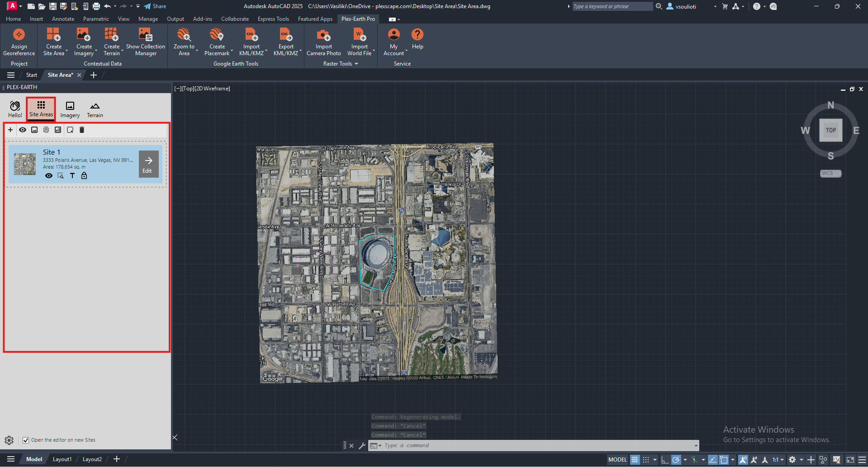The width and height of the screenshot is (868, 467).
Task: Toggle lock on Site 1
Action: click(x=84, y=176)
